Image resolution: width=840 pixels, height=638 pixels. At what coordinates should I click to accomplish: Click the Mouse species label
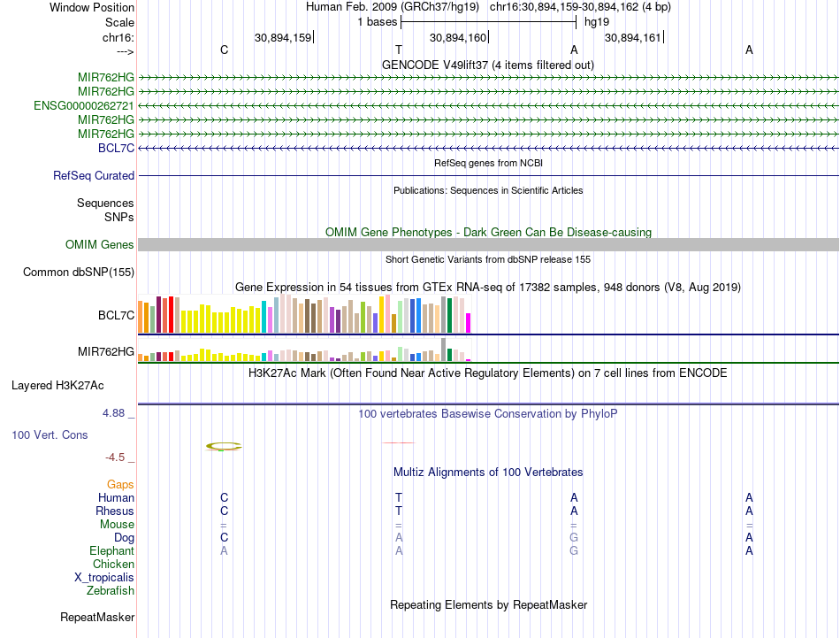coord(118,525)
